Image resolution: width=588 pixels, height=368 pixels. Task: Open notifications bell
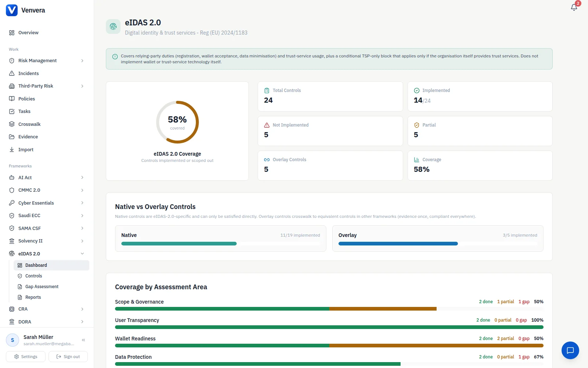(x=574, y=7)
